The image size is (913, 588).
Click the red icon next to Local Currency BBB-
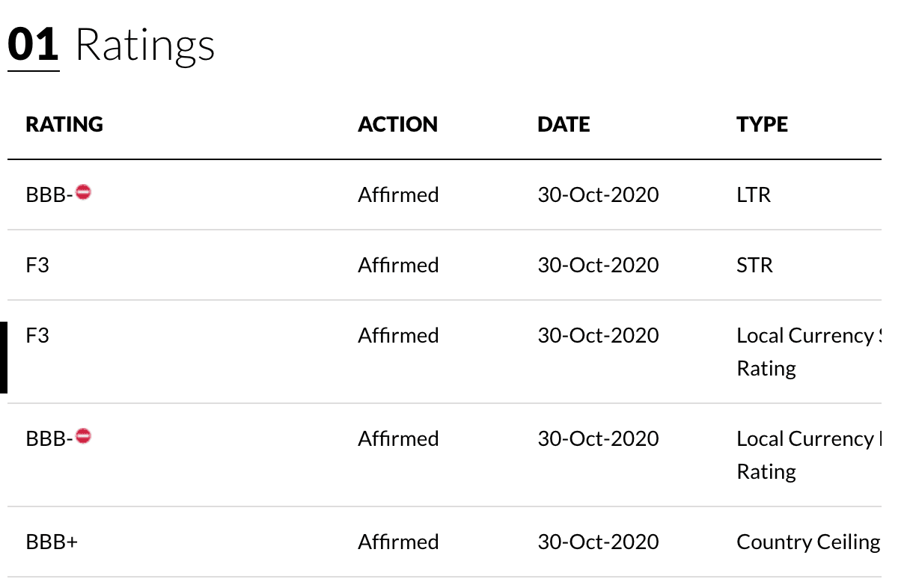[84, 435]
